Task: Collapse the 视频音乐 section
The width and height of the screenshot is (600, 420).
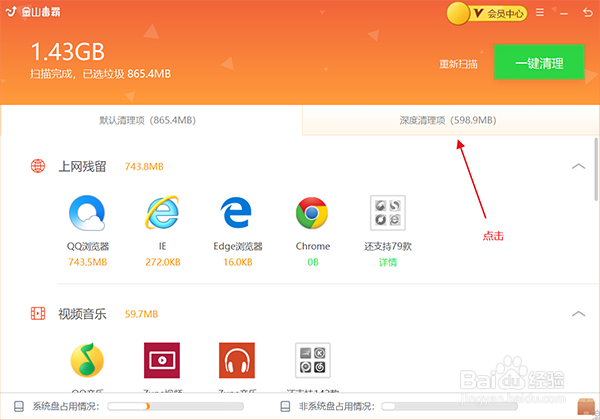Action: pyautogui.click(x=578, y=314)
